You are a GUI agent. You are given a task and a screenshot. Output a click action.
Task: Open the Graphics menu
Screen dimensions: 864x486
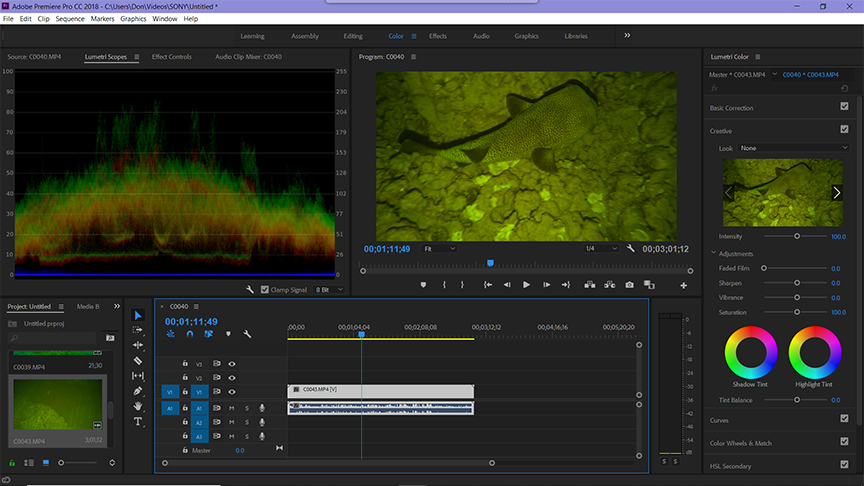[x=133, y=19]
